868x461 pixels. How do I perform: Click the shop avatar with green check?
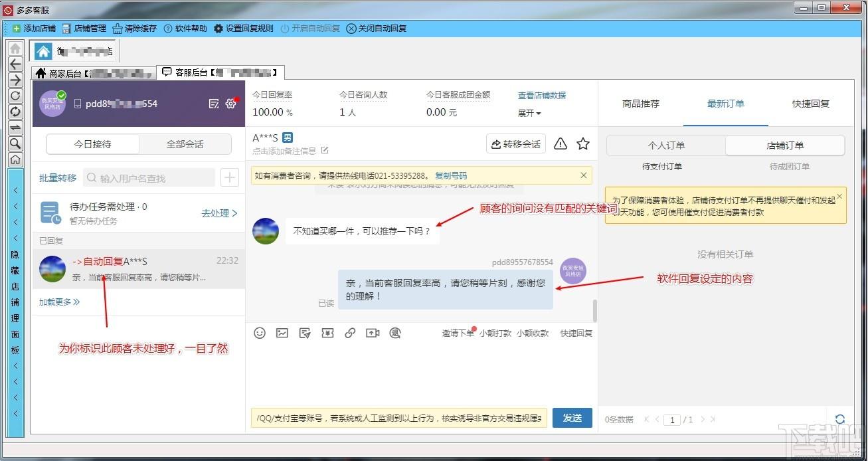(52, 104)
